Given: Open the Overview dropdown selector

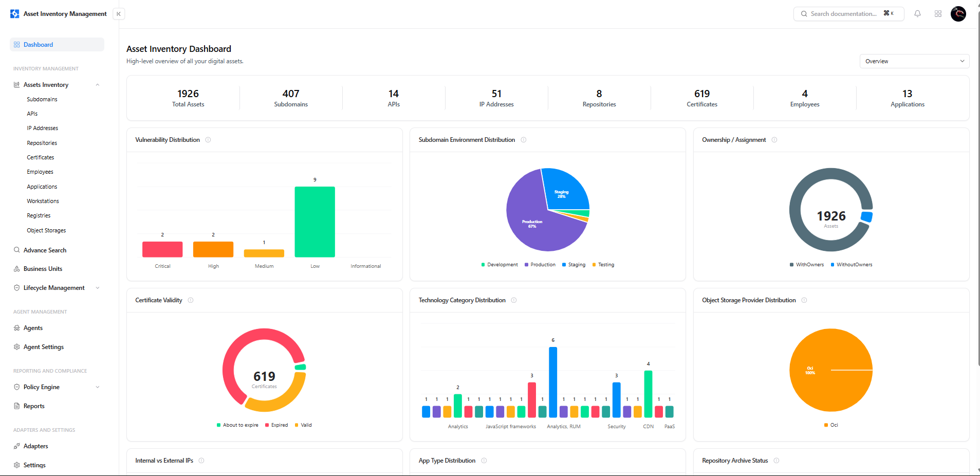Looking at the screenshot, I should [x=914, y=61].
